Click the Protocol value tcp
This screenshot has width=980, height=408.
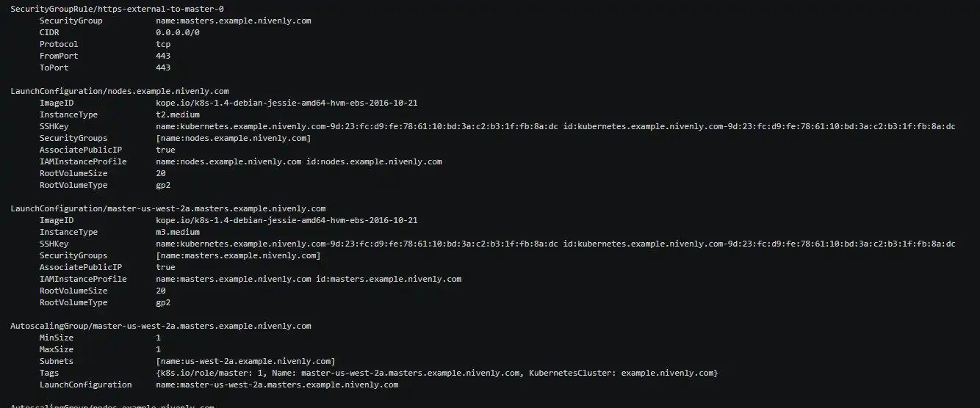[163, 44]
